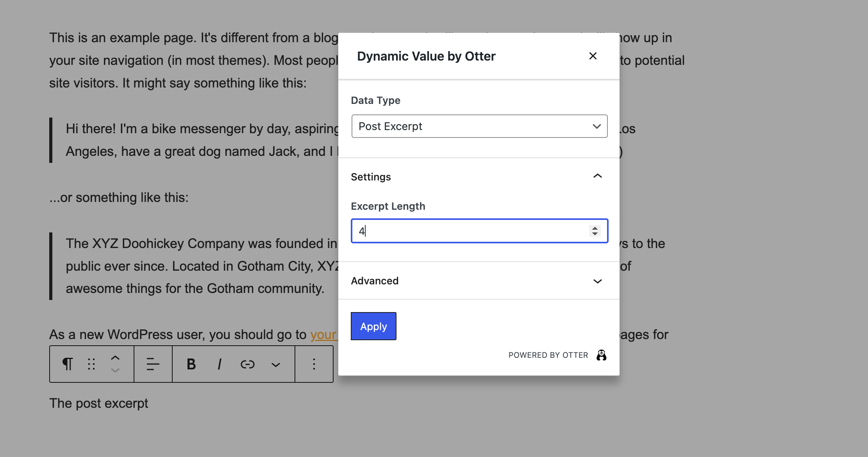Click the Otter logo icon
868x457 pixels.
(x=601, y=355)
